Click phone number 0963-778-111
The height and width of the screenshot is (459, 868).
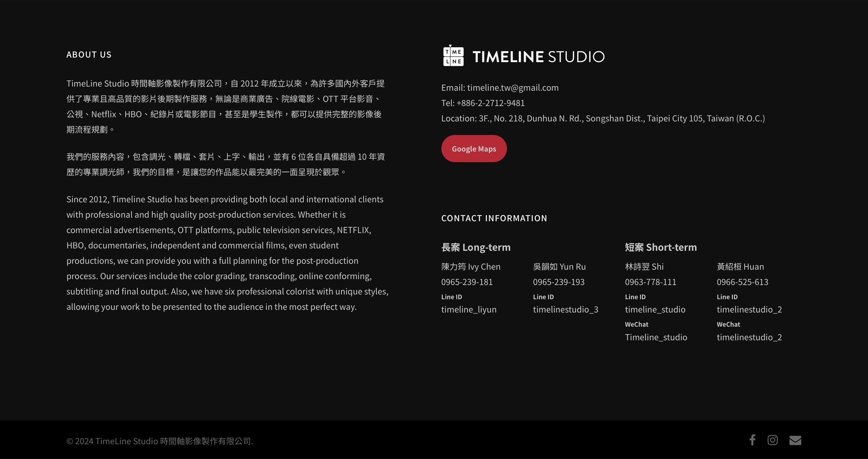click(x=651, y=282)
